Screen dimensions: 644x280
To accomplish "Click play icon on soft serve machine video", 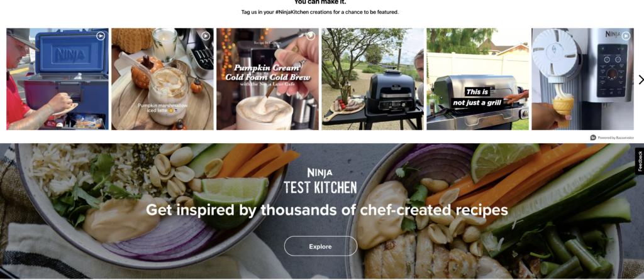I will pyautogui.click(x=626, y=36).
